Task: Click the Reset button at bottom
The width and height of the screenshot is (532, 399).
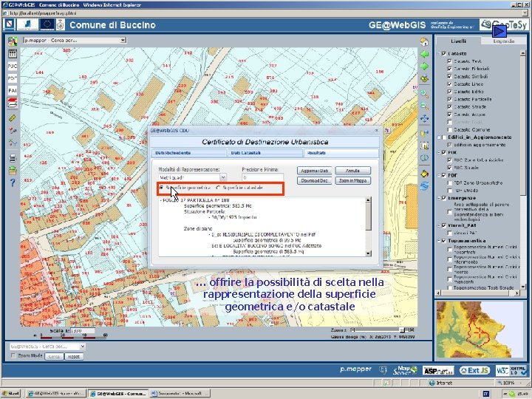Action: pyautogui.click(x=74, y=356)
